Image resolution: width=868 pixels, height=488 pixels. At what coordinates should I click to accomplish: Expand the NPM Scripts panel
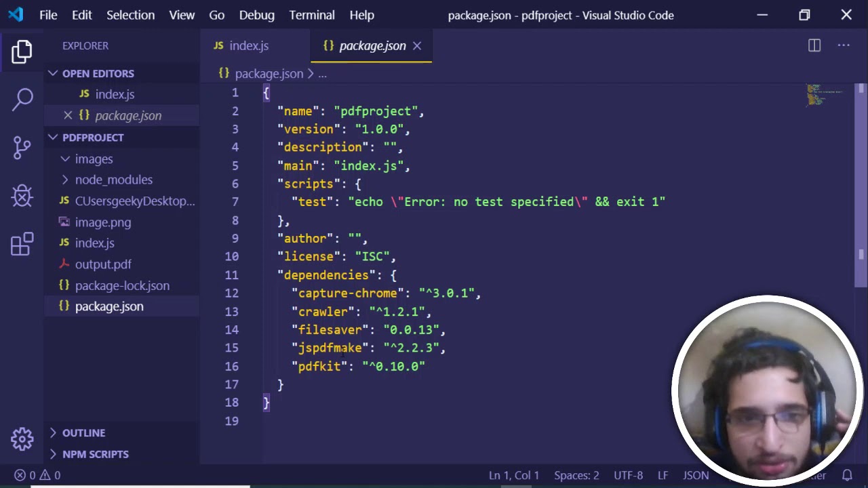[x=95, y=454]
